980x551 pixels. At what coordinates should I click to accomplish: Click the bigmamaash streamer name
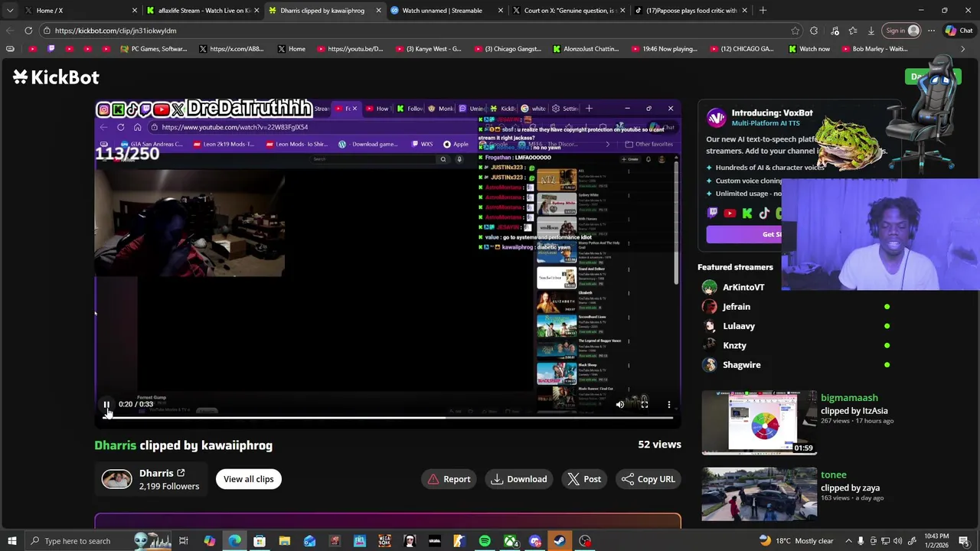[849, 398]
